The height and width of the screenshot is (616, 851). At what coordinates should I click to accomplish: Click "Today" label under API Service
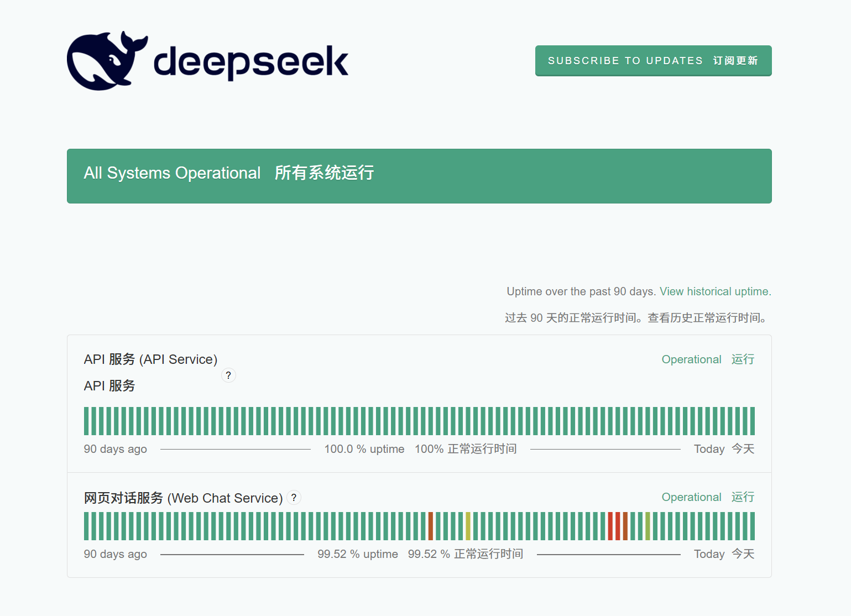pos(709,449)
